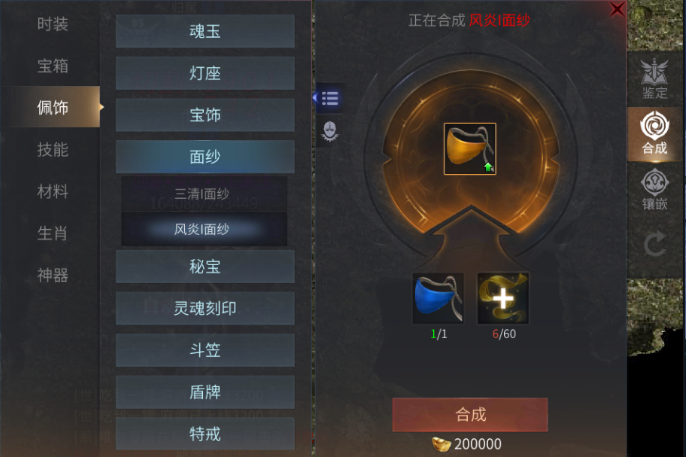Expand the 灵魂刻印 category
Viewport: 686px width, 457px height.
(205, 308)
